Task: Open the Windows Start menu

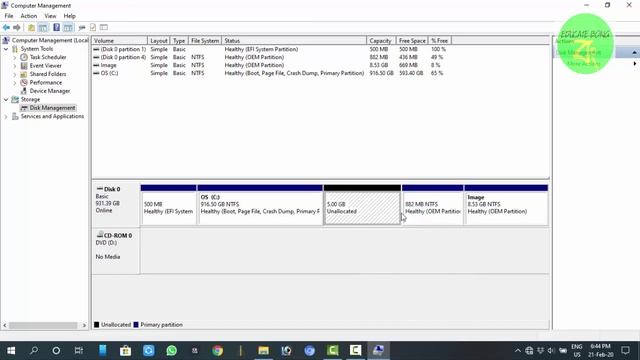Action: [x=11, y=351]
